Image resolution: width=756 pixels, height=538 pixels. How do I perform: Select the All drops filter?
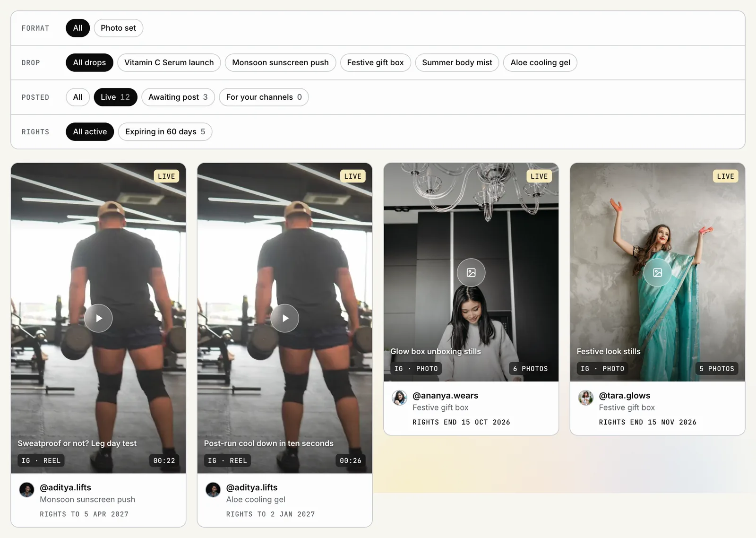[x=89, y=62]
